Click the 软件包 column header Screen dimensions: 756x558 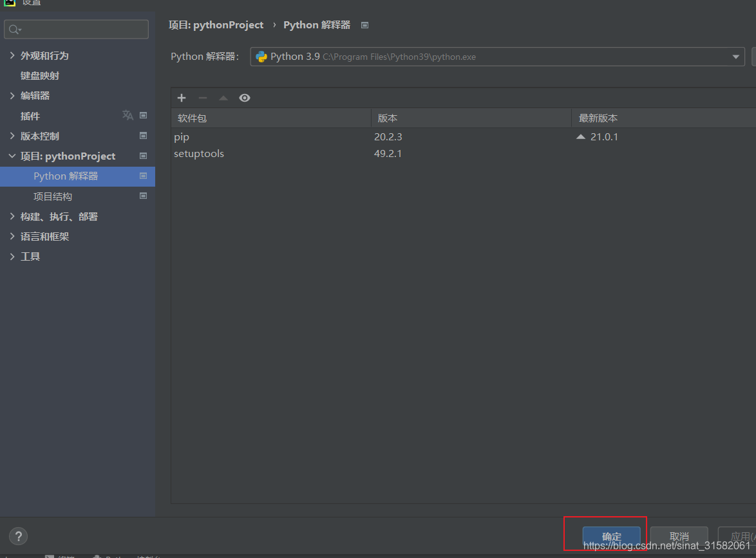[x=271, y=118]
